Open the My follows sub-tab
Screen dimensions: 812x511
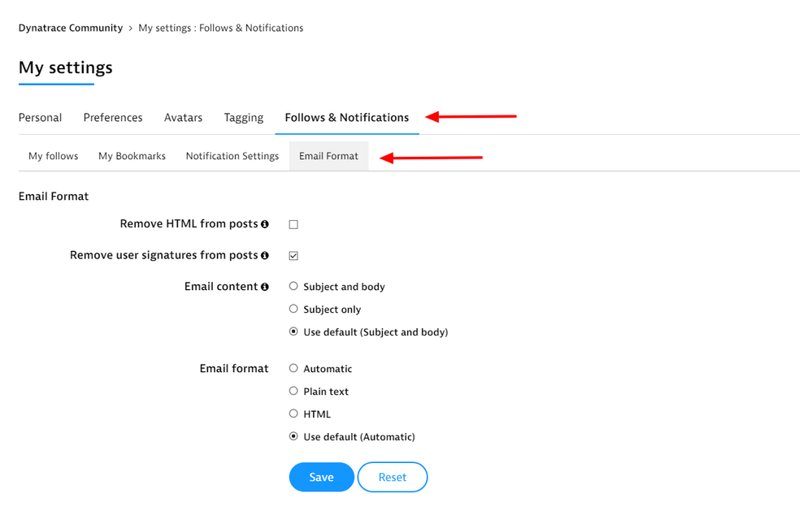point(54,156)
